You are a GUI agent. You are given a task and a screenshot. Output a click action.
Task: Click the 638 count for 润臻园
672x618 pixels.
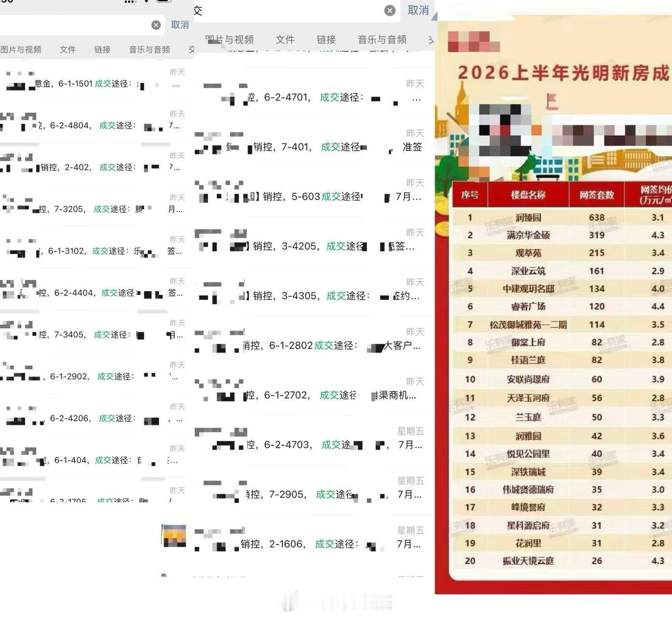pyautogui.click(x=597, y=218)
